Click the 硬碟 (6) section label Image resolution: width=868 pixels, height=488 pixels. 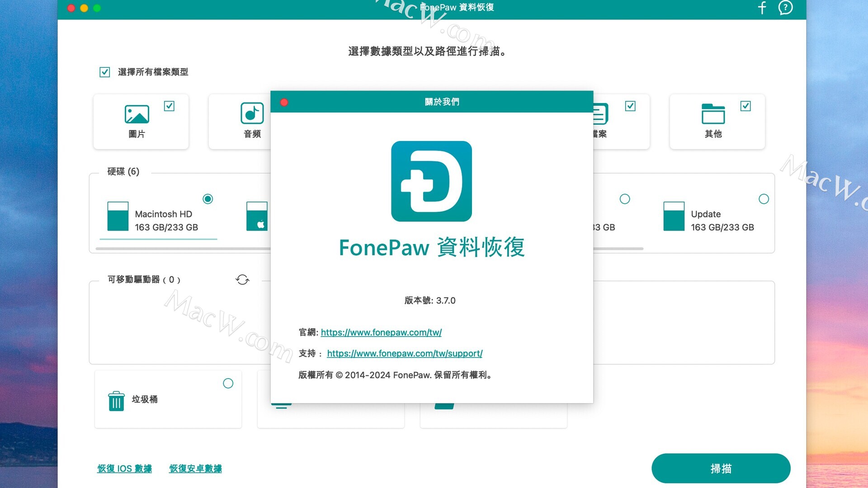coord(123,172)
